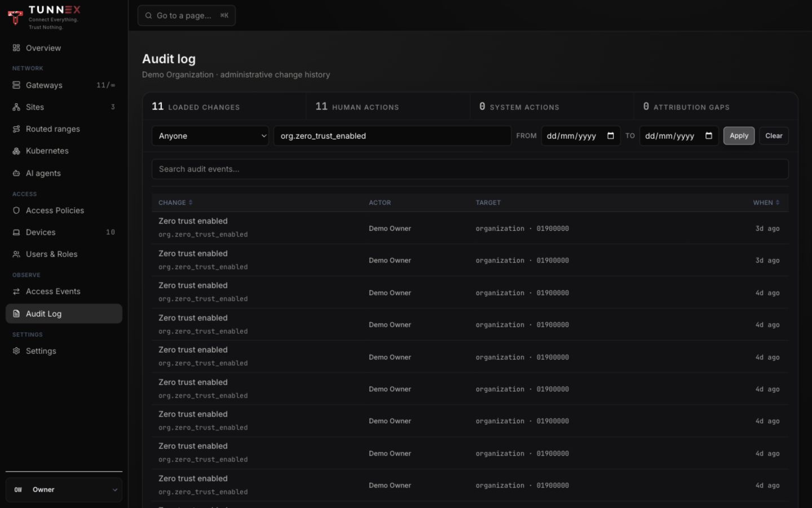Navigate to Routed ranges
The height and width of the screenshot is (508, 812).
pyautogui.click(x=64, y=129)
